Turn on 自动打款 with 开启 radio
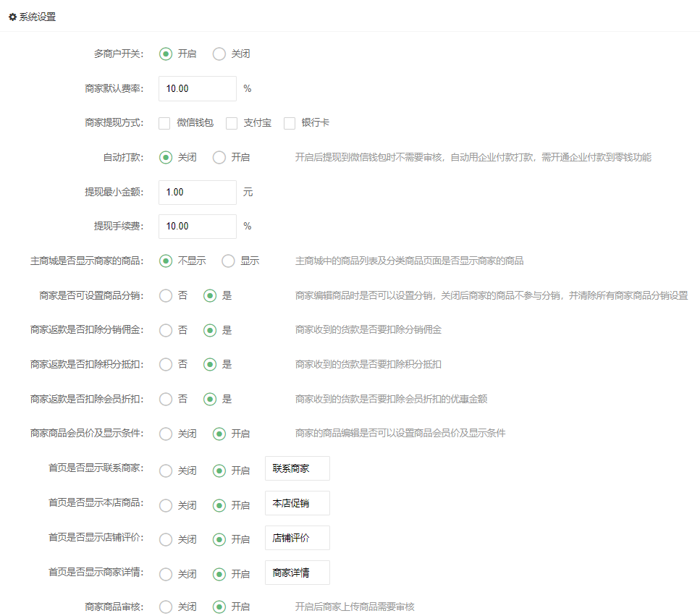The image size is (700, 616). [219, 157]
